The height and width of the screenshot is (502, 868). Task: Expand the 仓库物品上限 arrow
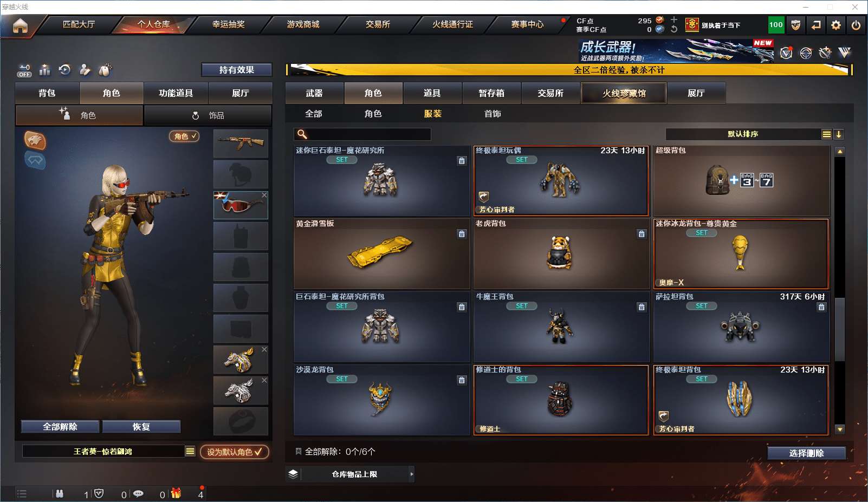click(412, 474)
